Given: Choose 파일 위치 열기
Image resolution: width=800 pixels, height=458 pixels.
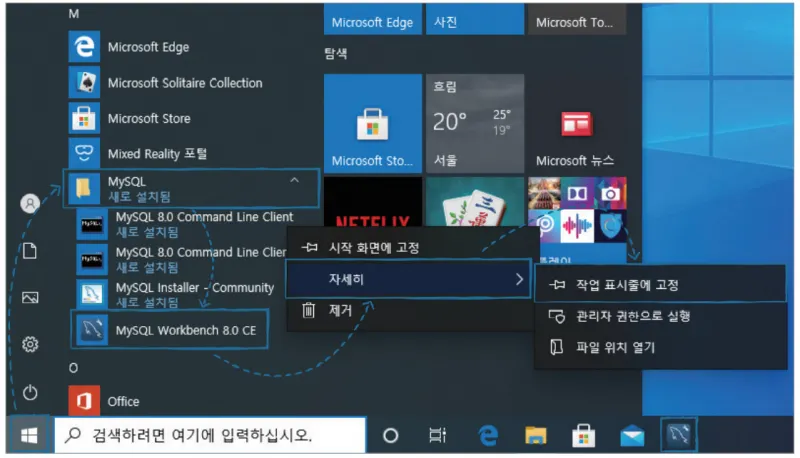Looking at the screenshot, I should pos(660,347).
